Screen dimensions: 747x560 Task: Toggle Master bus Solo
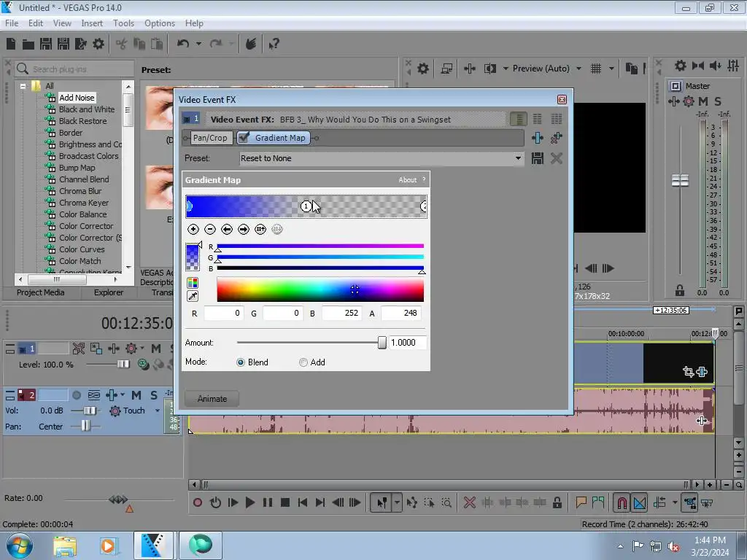718,101
